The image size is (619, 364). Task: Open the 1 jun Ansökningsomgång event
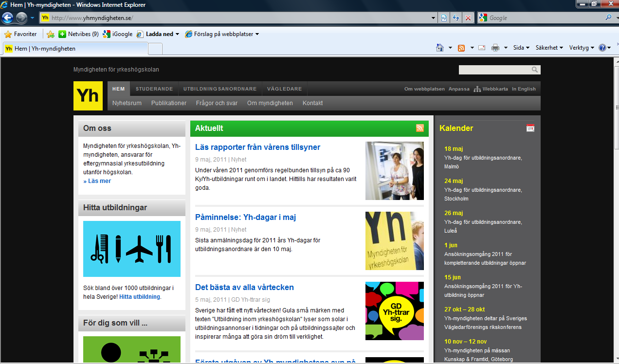pos(485,254)
